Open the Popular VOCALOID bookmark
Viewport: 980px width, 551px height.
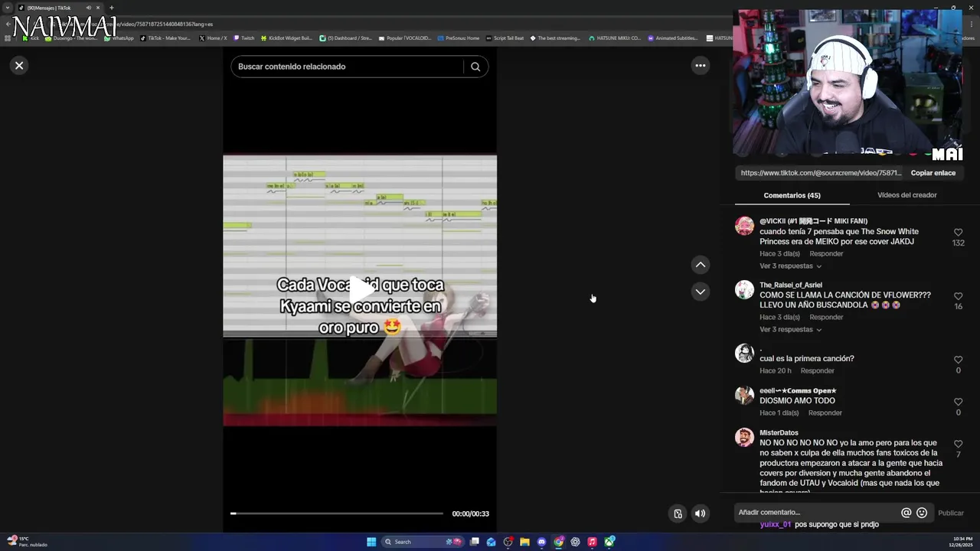coord(405,38)
